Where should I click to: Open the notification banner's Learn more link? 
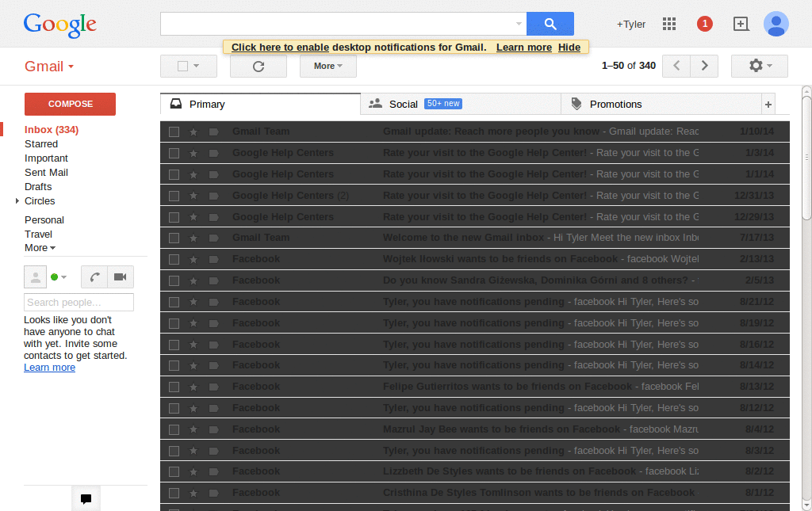(524, 48)
